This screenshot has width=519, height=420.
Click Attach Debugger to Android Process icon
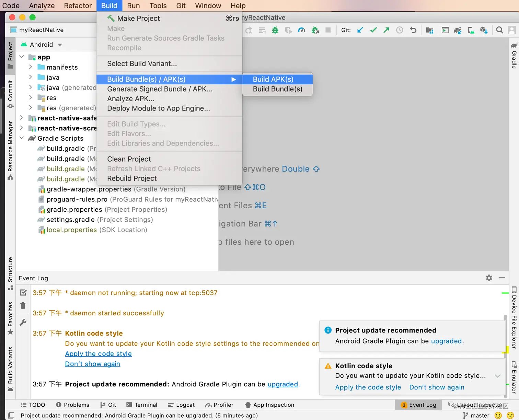click(315, 30)
